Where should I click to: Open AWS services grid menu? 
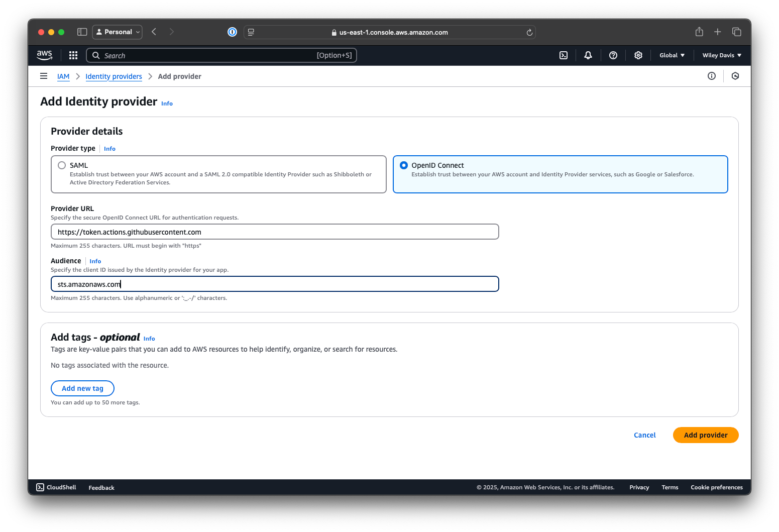(73, 55)
